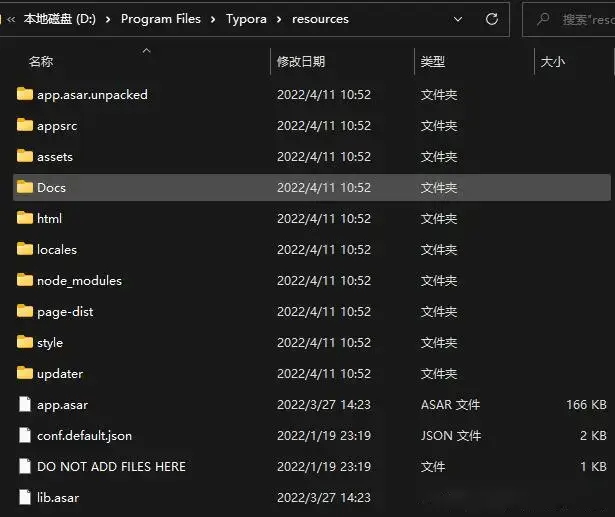Click the DO NOT ADD FILES HERE file icon
The height and width of the screenshot is (517, 615).
point(25,466)
